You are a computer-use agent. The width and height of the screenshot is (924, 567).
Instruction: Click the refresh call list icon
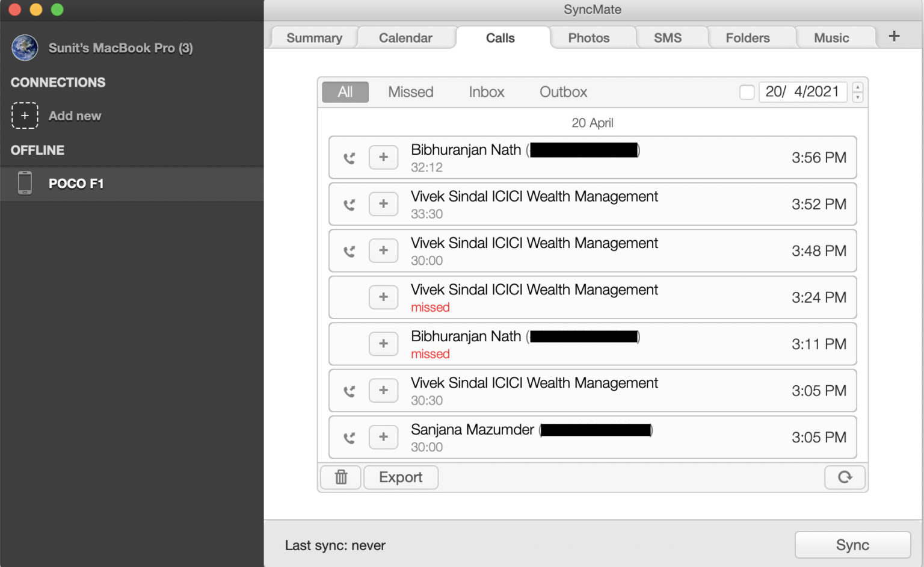pyautogui.click(x=845, y=477)
